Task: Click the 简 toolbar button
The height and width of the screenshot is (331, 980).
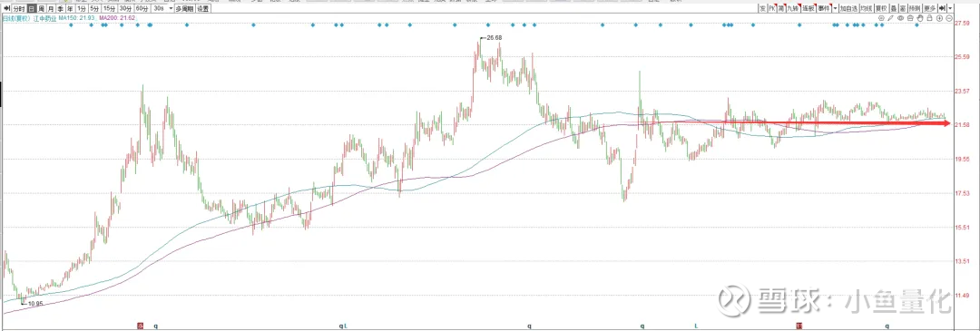Action: 781,9
